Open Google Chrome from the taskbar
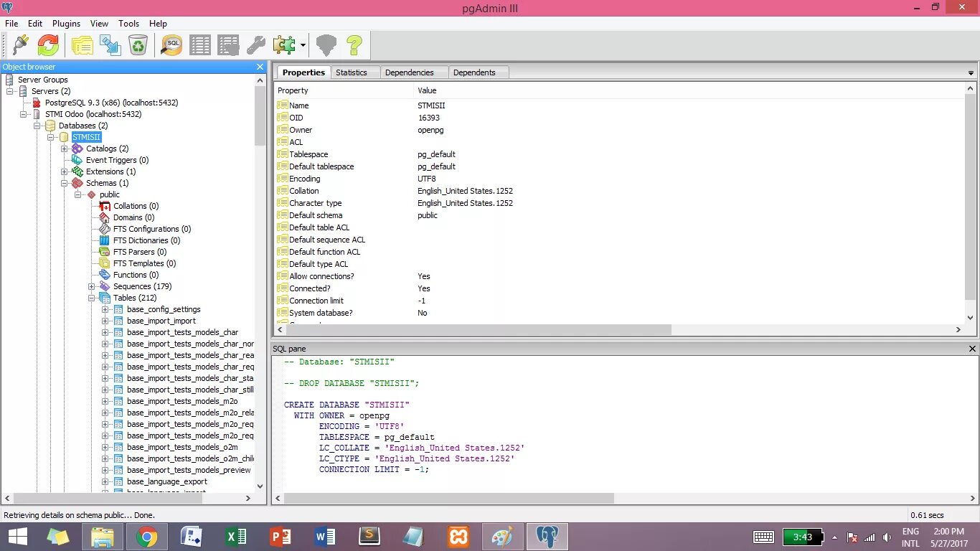 [147, 537]
